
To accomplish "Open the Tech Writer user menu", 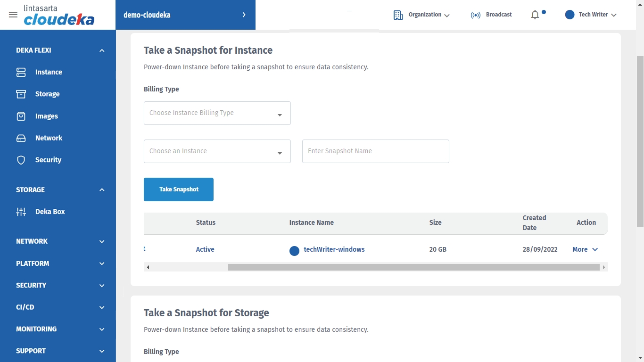I will point(591,15).
